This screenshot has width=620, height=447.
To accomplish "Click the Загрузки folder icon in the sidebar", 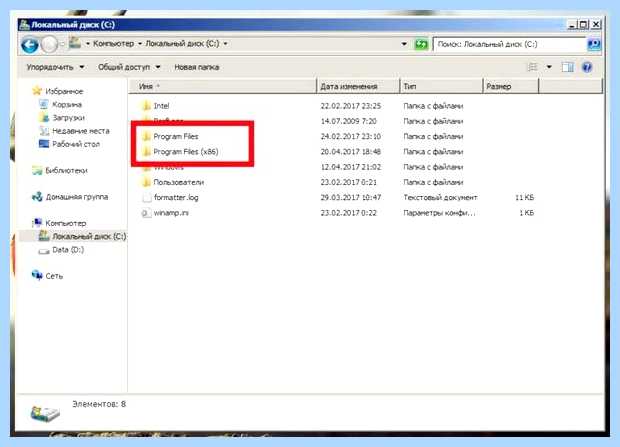I will coord(44,117).
